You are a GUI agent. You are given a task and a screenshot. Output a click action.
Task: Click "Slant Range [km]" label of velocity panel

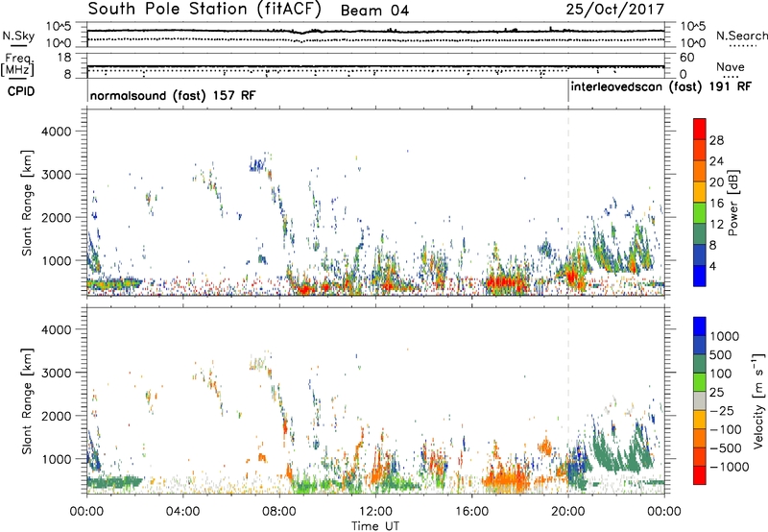click(x=27, y=401)
